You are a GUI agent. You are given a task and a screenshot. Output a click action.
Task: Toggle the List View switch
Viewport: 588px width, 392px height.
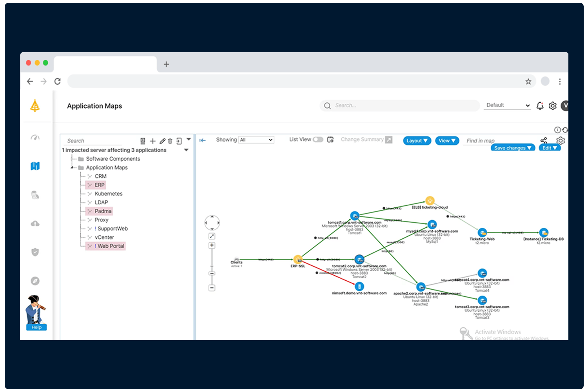[318, 140]
